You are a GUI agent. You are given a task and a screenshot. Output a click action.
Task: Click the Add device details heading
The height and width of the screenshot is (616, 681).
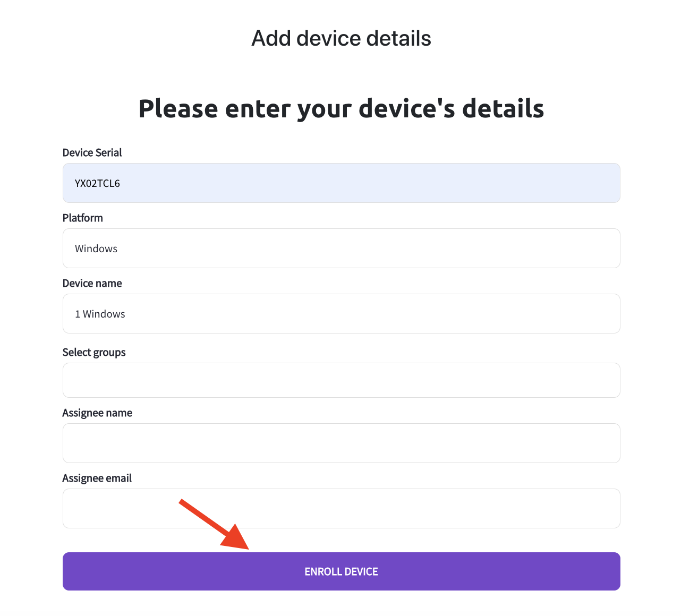(x=340, y=38)
